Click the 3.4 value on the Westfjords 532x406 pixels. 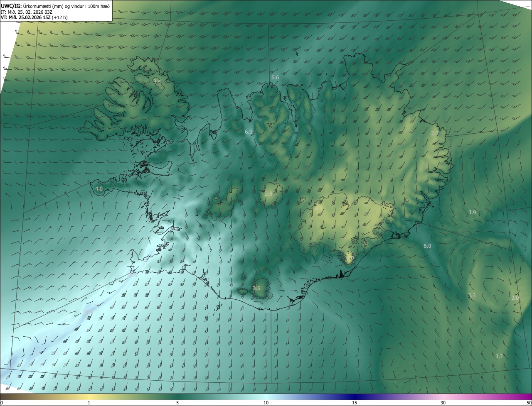click(x=157, y=82)
